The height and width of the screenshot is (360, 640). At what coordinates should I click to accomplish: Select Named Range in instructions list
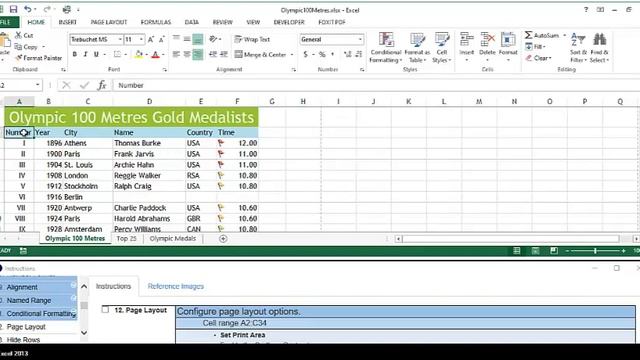(38, 300)
